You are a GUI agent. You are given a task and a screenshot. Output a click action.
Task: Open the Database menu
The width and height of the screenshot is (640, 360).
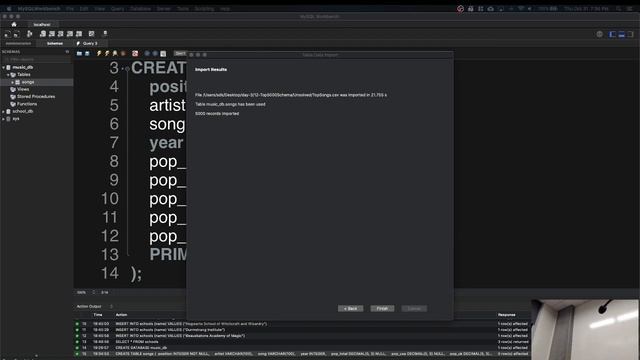point(141,9)
